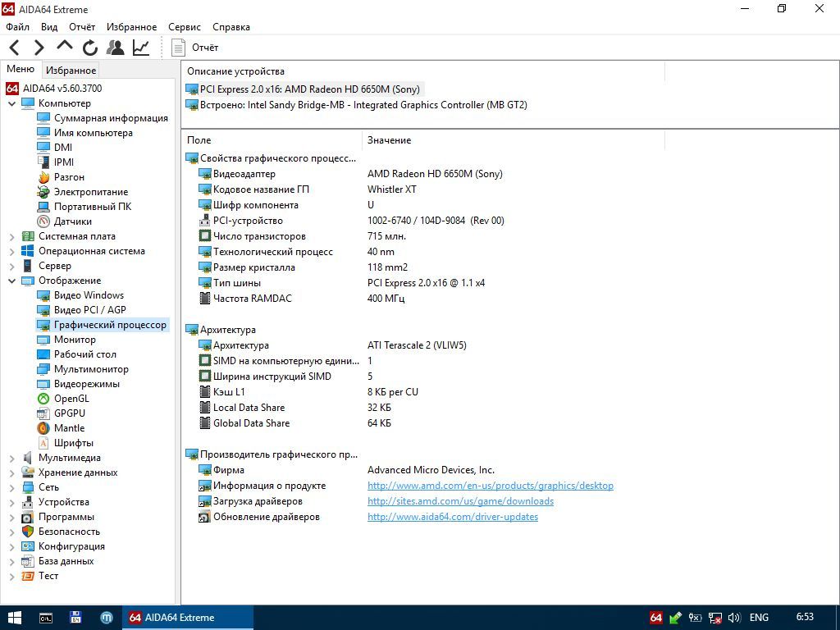
Task: Expand the Системная плата node
Action: click(x=11, y=236)
